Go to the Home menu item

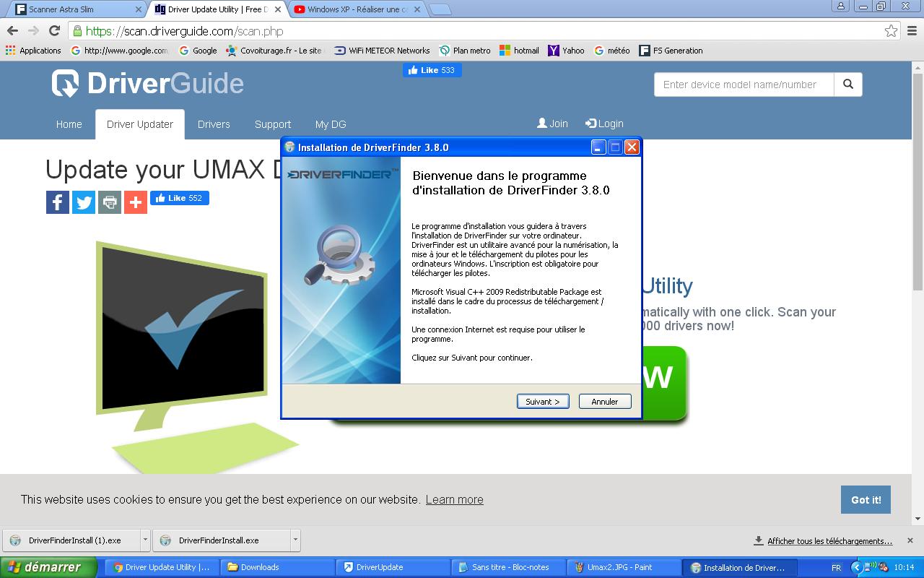click(69, 124)
